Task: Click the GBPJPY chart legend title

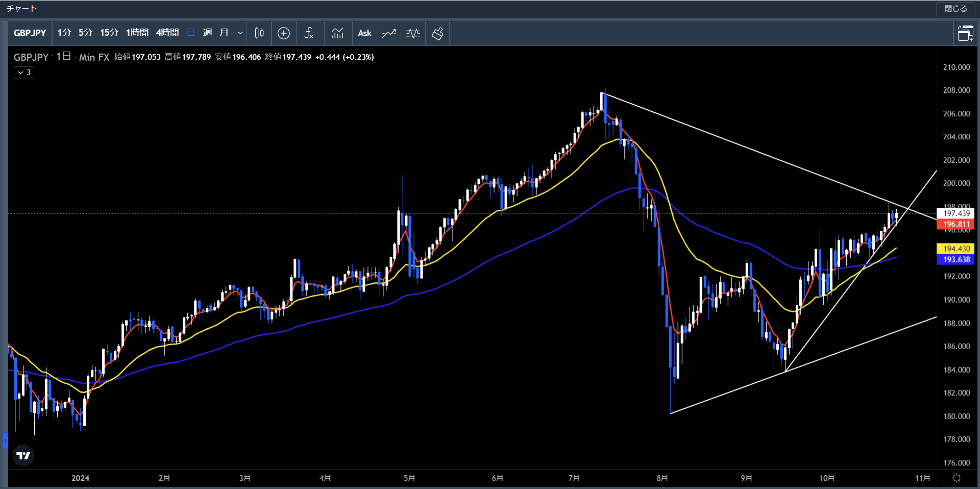Action: [x=31, y=57]
